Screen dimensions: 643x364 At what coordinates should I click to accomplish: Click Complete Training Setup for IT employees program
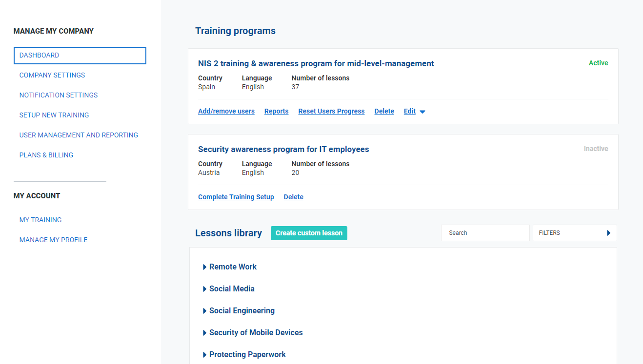(x=236, y=197)
